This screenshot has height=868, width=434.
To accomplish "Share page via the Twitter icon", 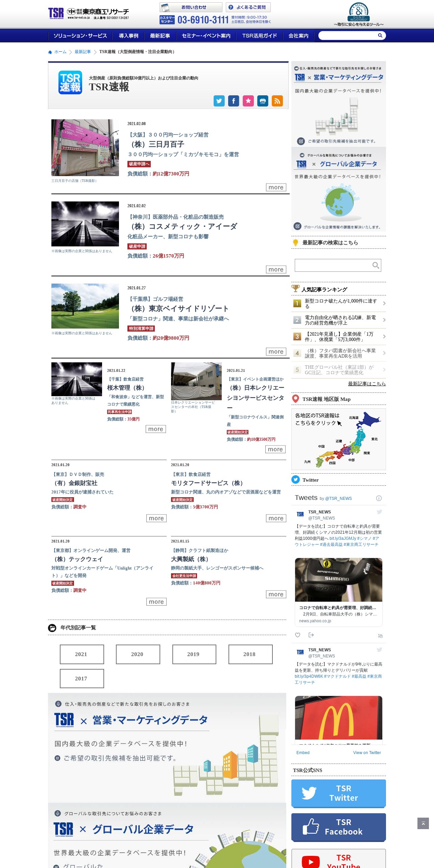I will 219,101.
